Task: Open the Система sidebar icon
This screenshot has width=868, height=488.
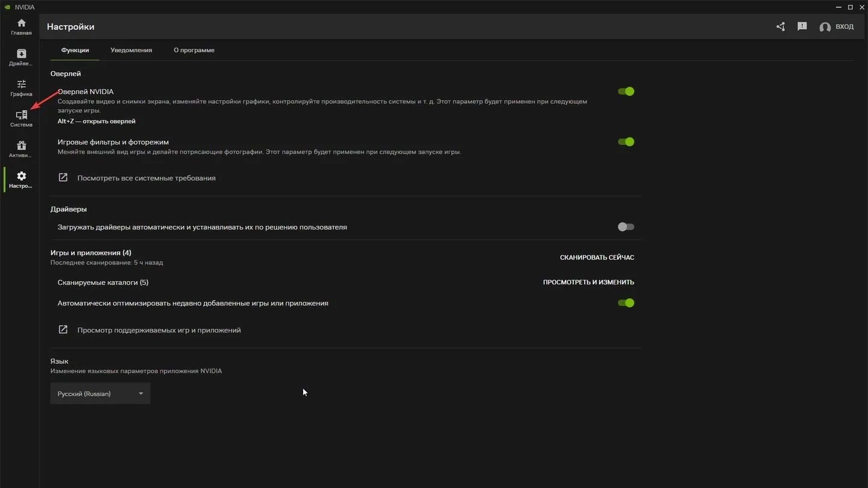Action: coord(21,114)
